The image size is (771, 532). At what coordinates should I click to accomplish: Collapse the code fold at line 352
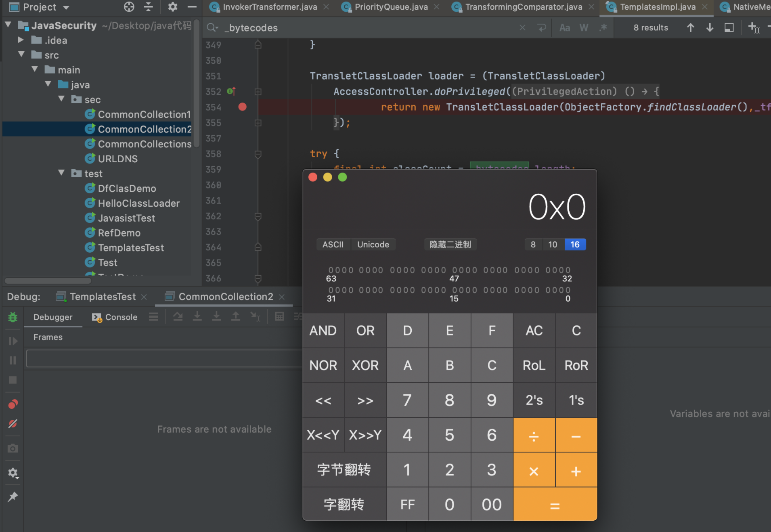[258, 92]
